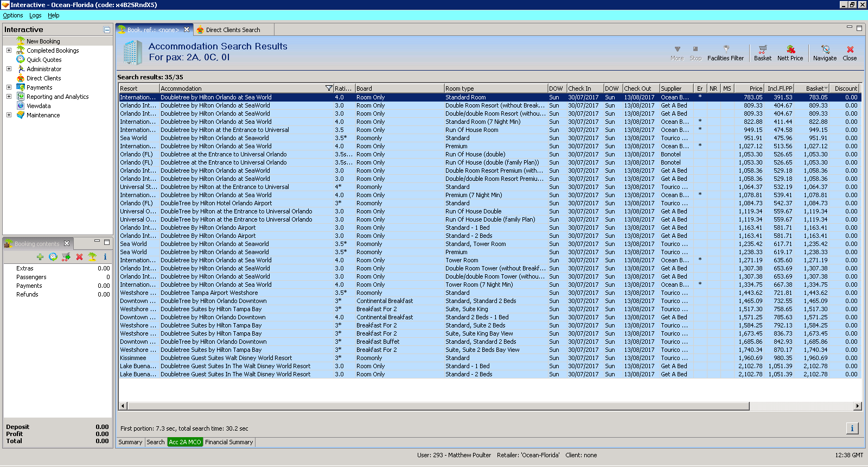The image size is (868, 467).
Task: Expand the Reporting and Analytics node
Action: (9, 97)
